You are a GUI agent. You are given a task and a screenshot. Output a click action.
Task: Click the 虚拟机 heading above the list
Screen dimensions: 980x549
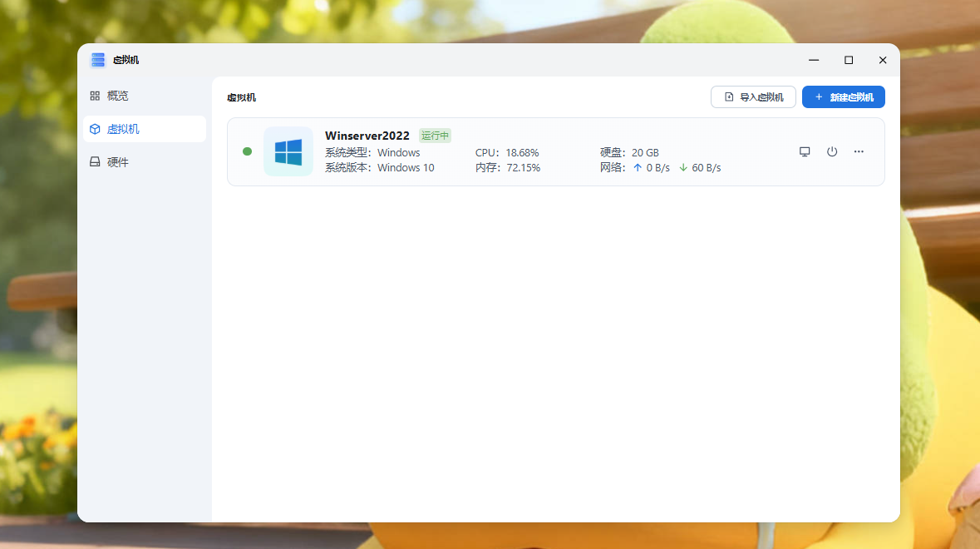tap(241, 97)
